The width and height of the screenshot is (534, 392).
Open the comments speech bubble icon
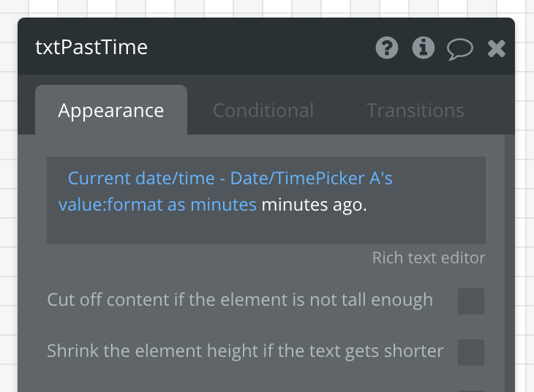[460, 49]
